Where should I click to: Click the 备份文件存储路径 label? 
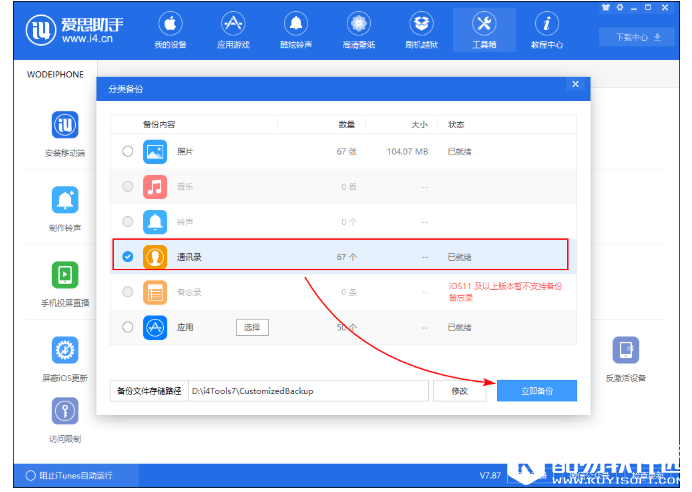tap(149, 391)
